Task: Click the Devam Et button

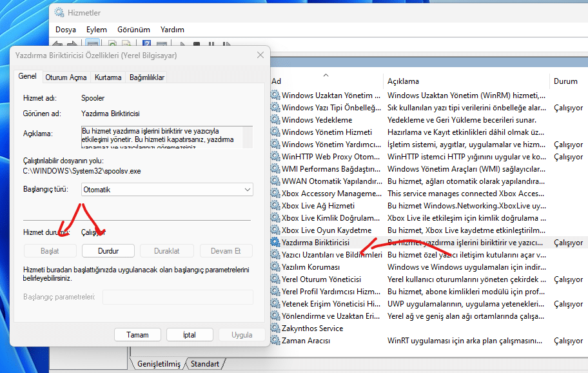Action: (226, 251)
